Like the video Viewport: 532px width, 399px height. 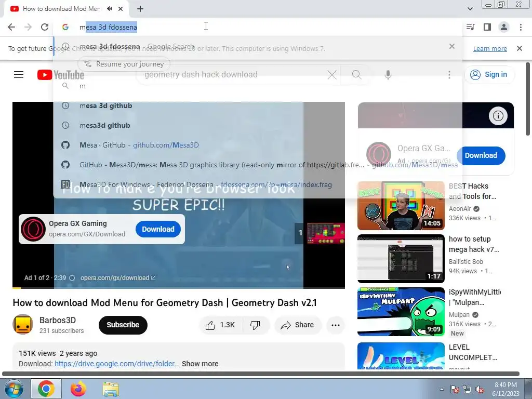coord(220,325)
